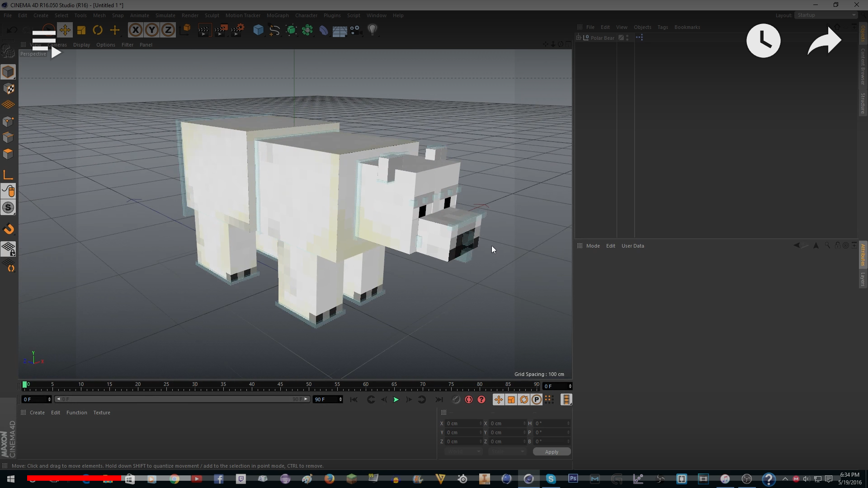Add a Light object via bulb icon
The image size is (868, 488).
click(373, 30)
